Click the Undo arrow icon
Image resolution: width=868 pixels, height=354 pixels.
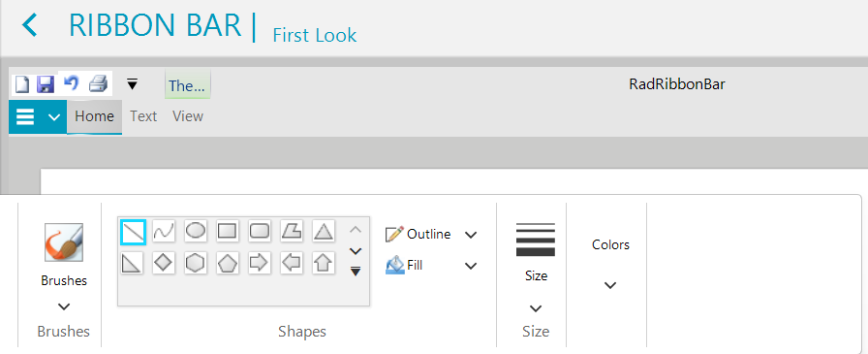tap(71, 83)
